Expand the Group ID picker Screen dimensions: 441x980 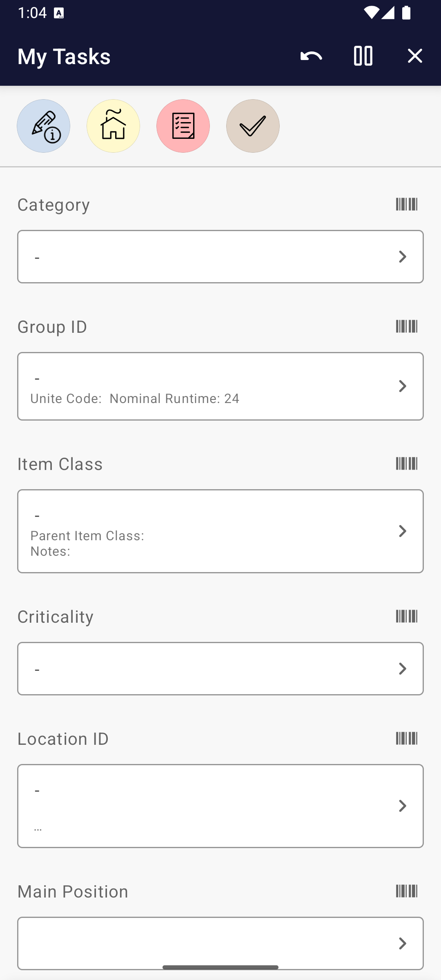220,386
